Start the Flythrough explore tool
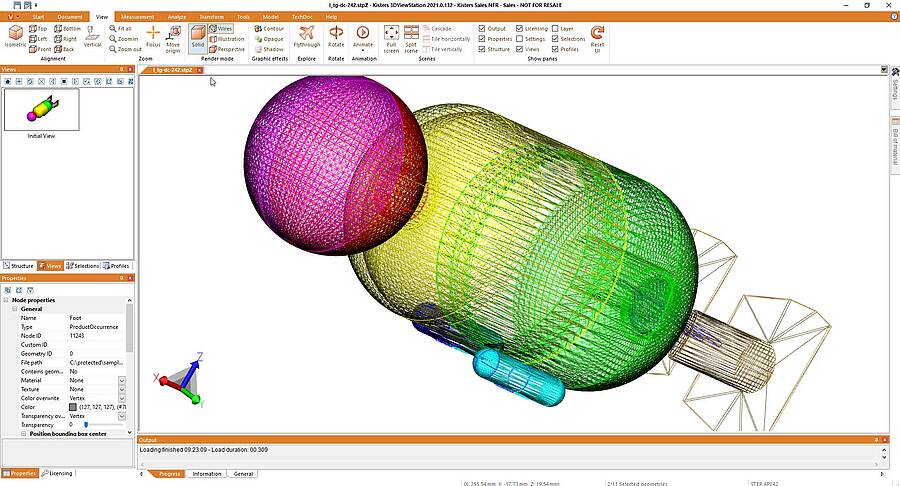This screenshot has height=486, width=900. tap(307, 36)
